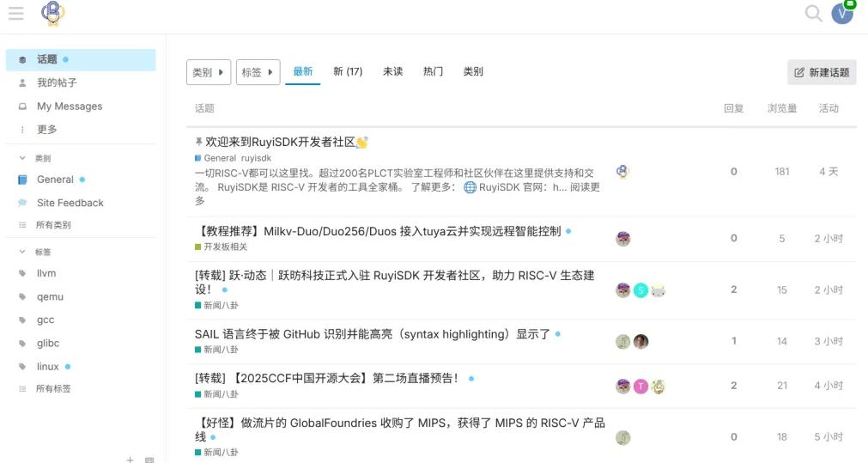868x463 pixels.
Task: Open the 2025CCF中国开源大会 topic
Action: click(x=328, y=379)
